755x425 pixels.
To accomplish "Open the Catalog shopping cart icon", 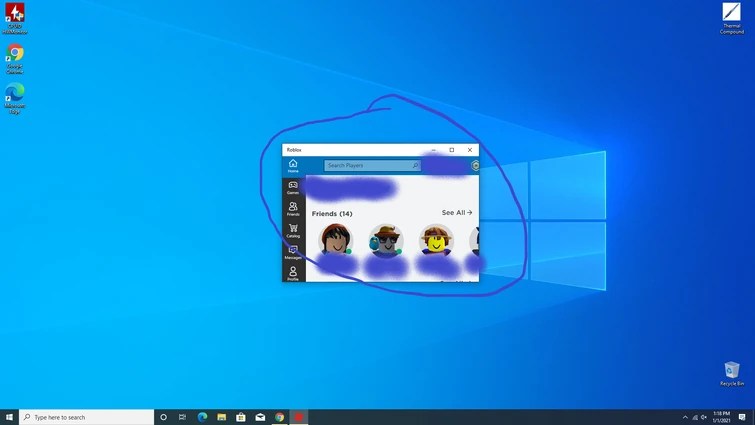I will pos(293,231).
